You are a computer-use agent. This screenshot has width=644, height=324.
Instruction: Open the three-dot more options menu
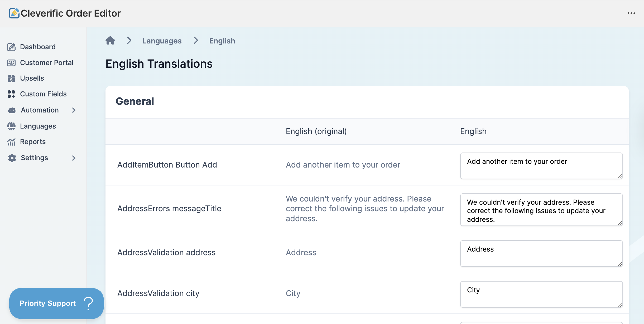(x=631, y=13)
